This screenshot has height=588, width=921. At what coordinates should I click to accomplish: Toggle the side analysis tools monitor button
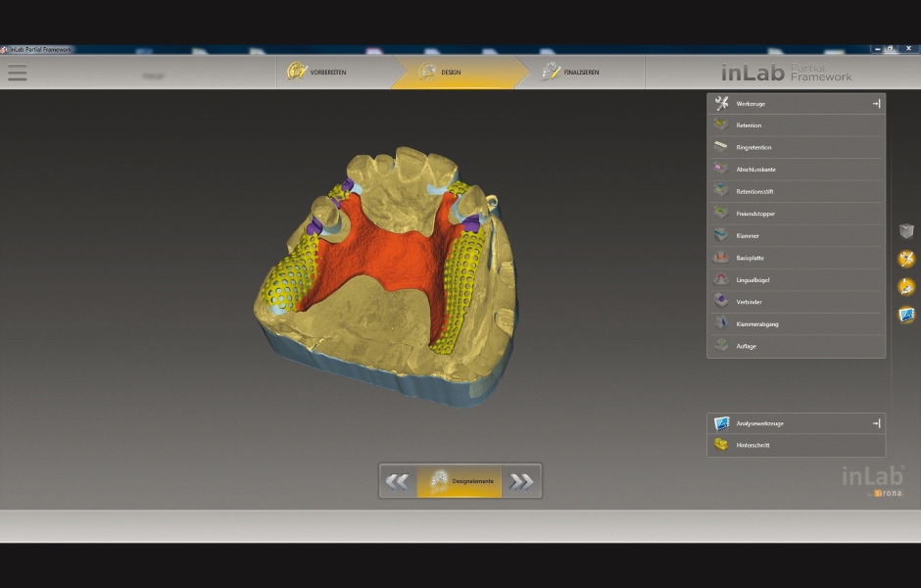tap(906, 315)
